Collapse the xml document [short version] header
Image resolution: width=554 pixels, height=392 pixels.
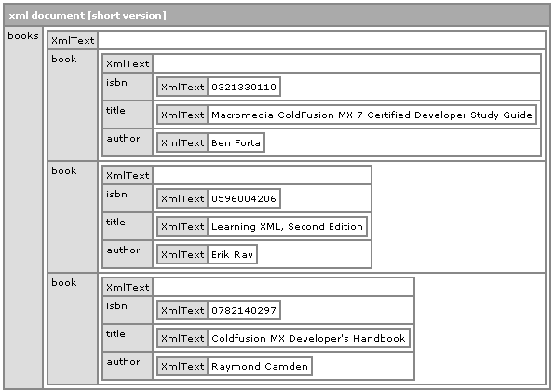(277, 15)
